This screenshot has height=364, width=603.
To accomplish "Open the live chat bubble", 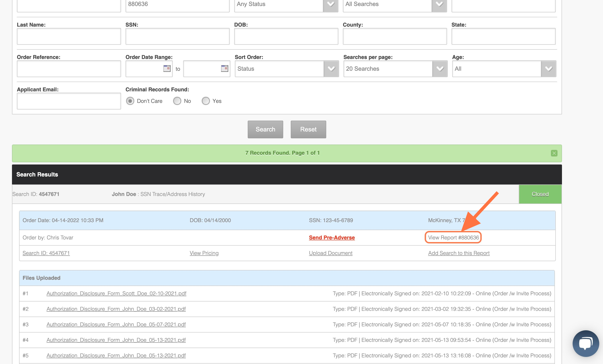I will click(586, 343).
